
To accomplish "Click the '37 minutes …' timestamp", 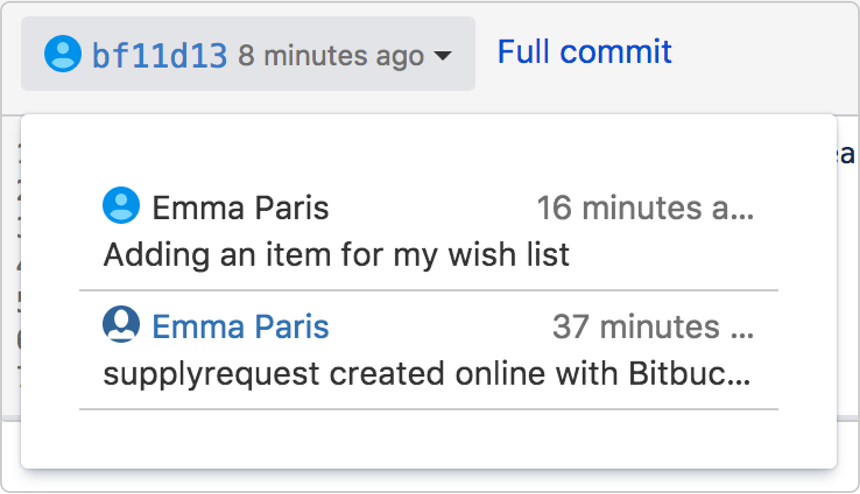I will click(653, 326).
